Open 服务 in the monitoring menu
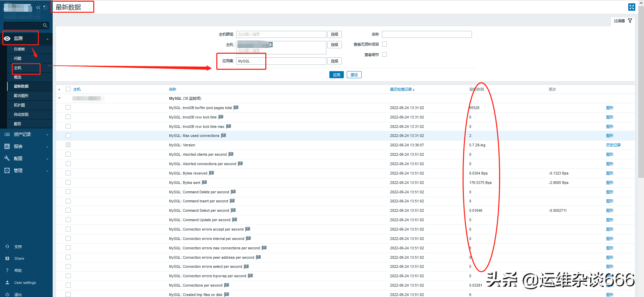 17,124
